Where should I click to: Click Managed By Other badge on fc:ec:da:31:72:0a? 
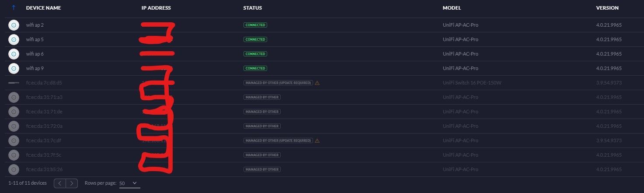(262, 126)
